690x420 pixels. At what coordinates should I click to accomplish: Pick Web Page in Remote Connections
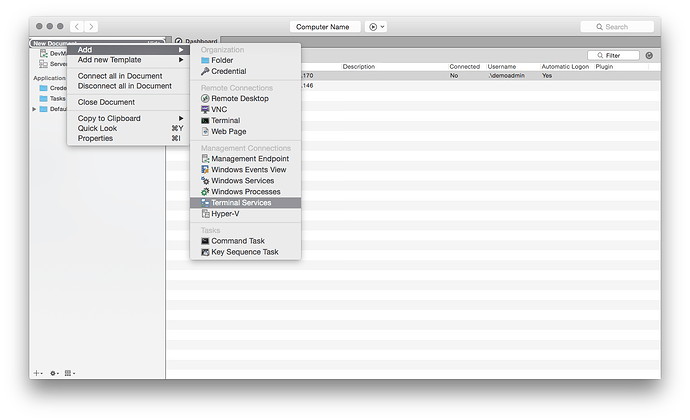[228, 132]
